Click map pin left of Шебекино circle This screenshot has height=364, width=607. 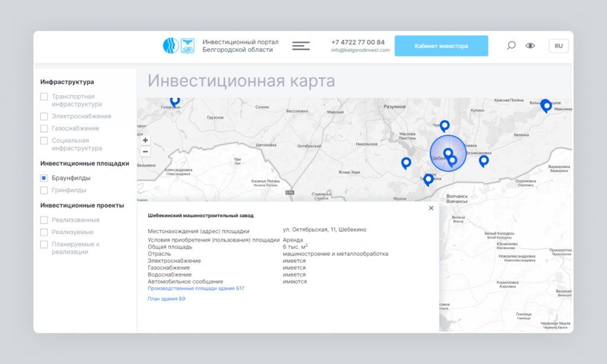406,163
